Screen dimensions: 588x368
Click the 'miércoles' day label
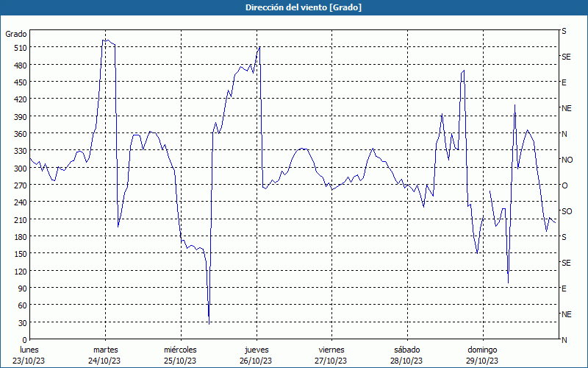[x=180, y=350]
